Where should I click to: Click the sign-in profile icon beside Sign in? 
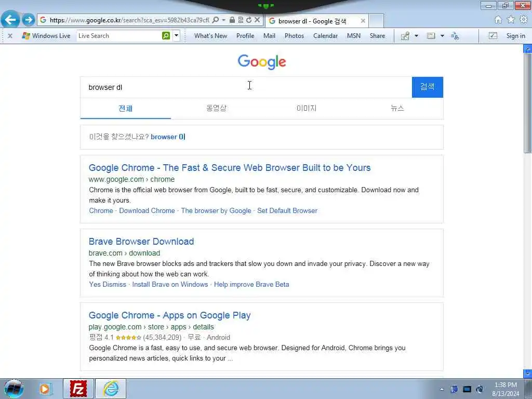point(493,36)
